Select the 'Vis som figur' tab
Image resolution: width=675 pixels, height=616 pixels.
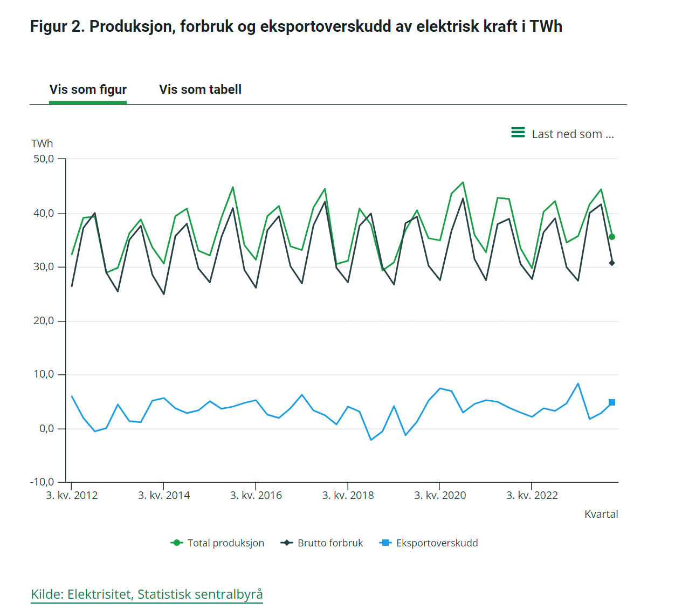pyautogui.click(x=88, y=90)
